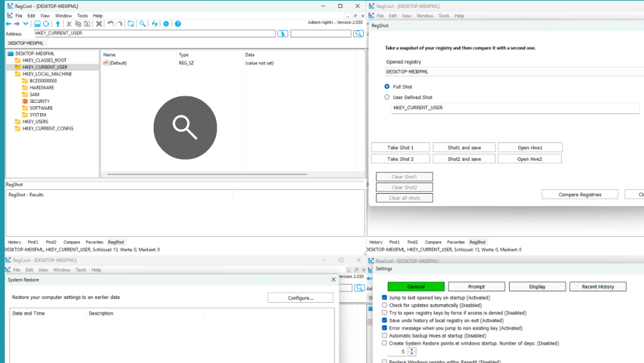Switch to the Display settings tab
The width and height of the screenshot is (644, 363).
click(x=537, y=287)
